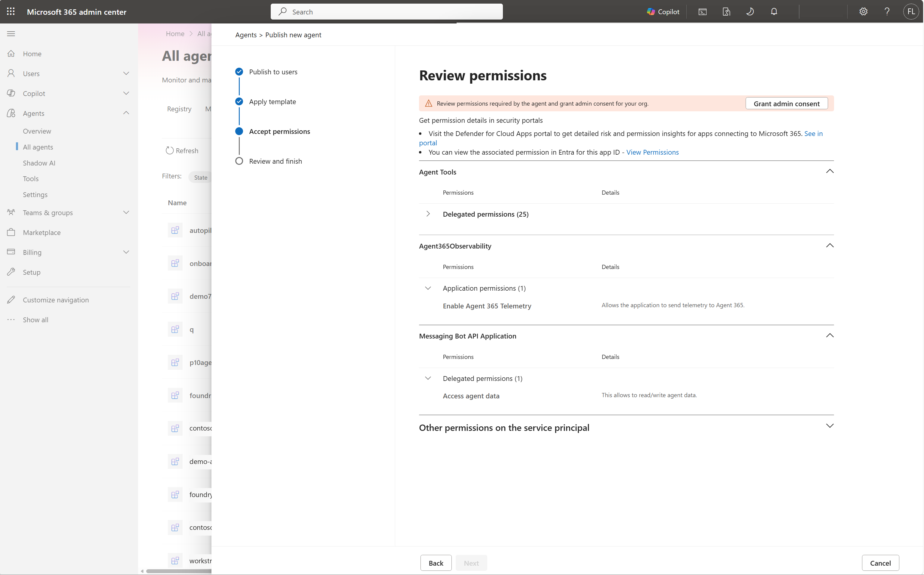
Task: Click Grant admin consent button
Action: click(x=787, y=104)
